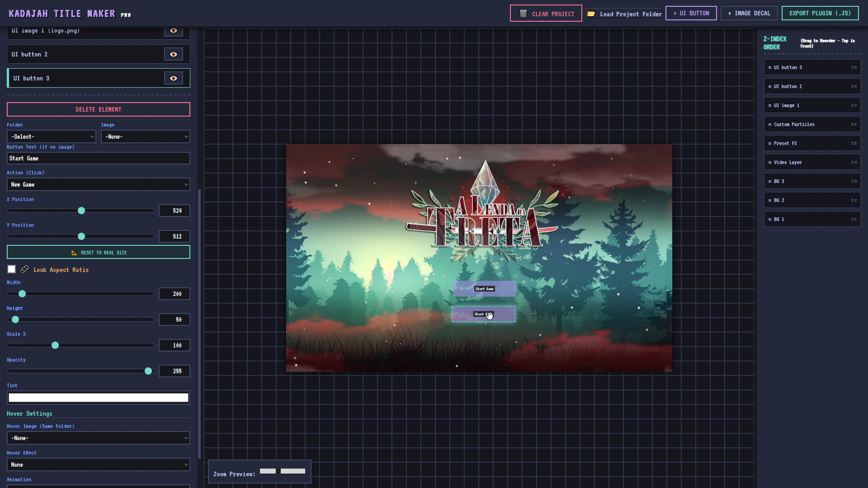Click Load Project Folder
Image resolution: width=868 pixels, height=488 pixels.
624,14
